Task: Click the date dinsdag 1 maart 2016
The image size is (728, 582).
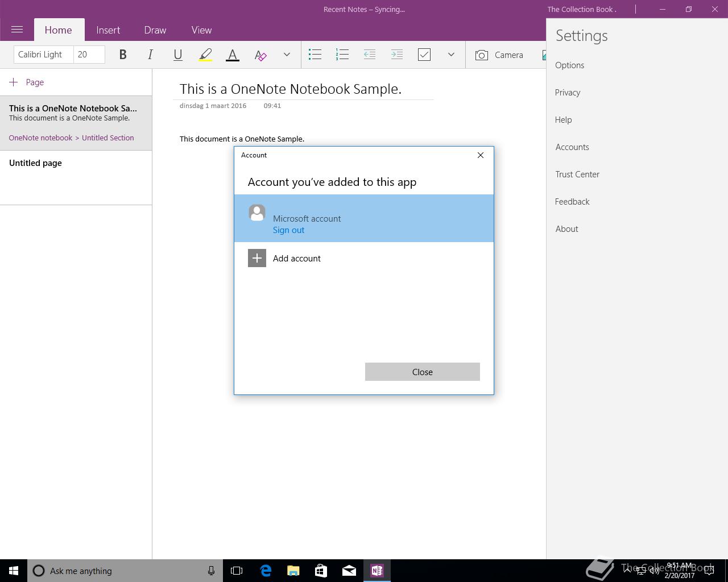Action: [213, 106]
